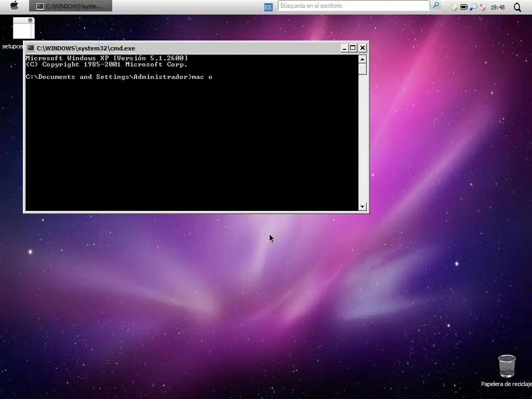Click the Copyright 1985-2001 line
The width and height of the screenshot is (532, 399).
pos(107,64)
